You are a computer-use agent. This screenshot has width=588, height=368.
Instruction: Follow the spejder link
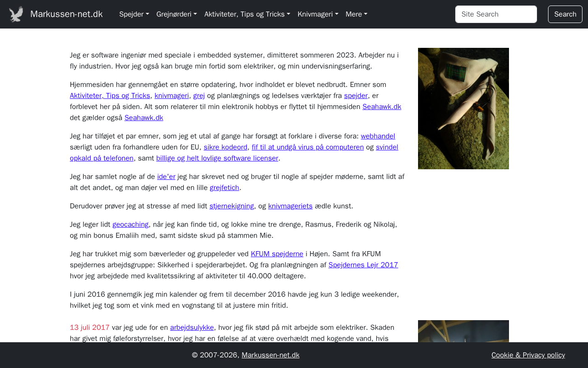point(356,96)
